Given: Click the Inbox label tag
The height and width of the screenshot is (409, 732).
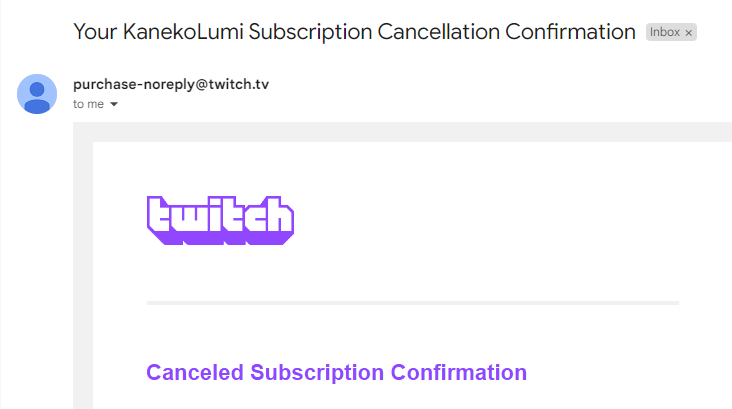Looking at the screenshot, I should (x=664, y=33).
